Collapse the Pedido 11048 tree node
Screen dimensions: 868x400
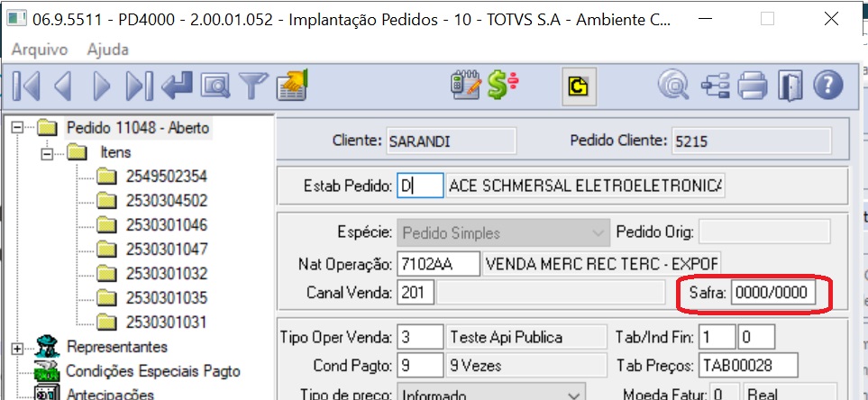18,128
